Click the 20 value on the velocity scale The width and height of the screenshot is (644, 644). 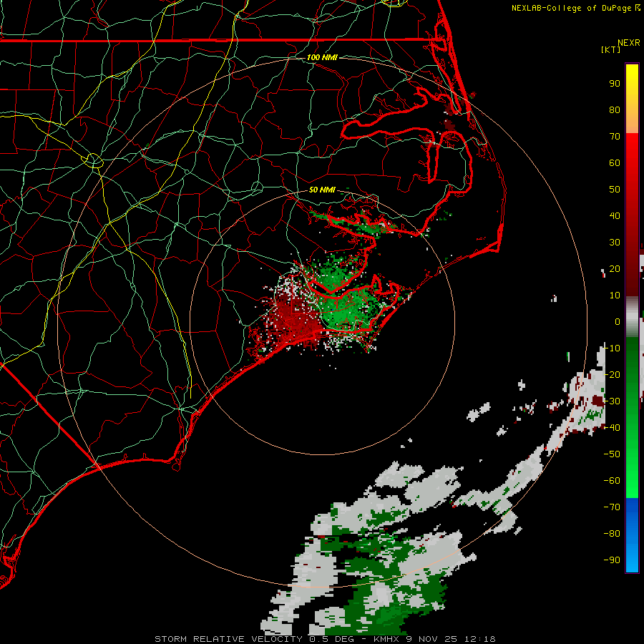(615, 268)
